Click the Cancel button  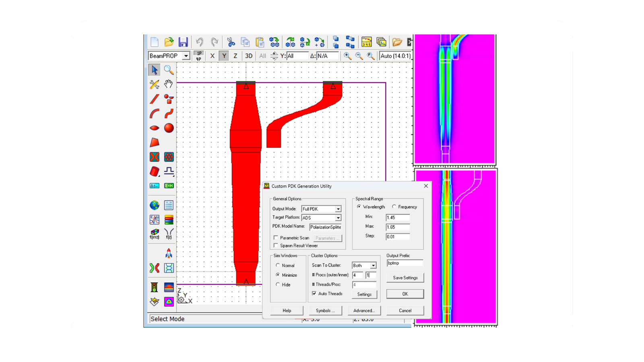405,311
